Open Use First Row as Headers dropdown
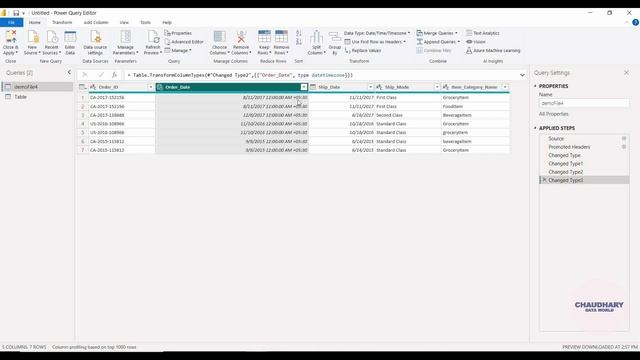 coord(376,42)
